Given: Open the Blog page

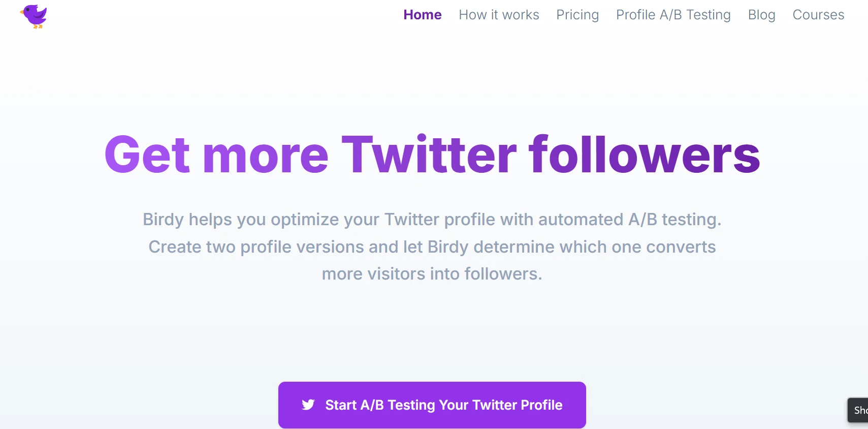Looking at the screenshot, I should (761, 15).
